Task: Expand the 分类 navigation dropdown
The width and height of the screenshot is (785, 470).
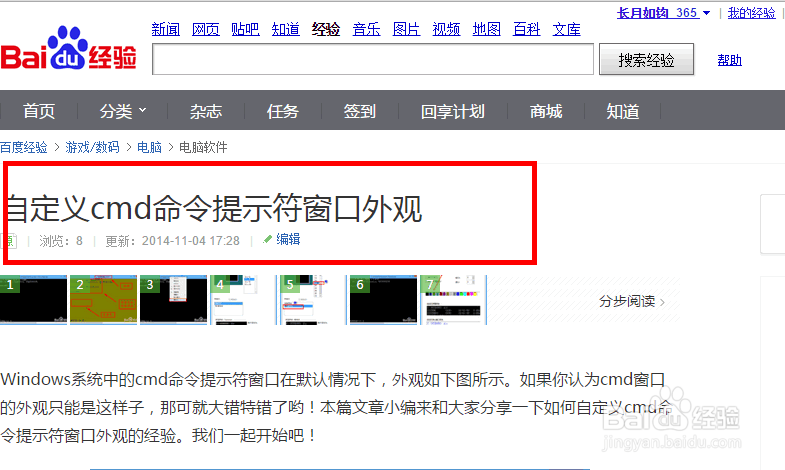Action: point(123,111)
